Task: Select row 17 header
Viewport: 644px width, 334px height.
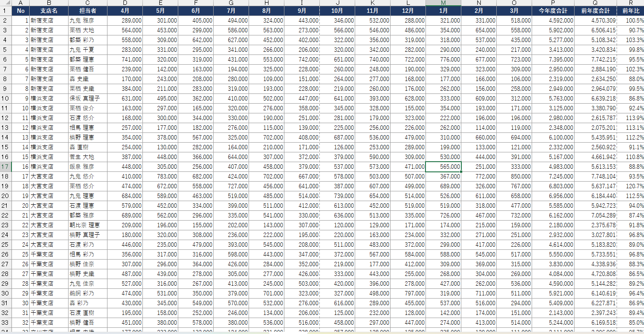Action: 6,167
